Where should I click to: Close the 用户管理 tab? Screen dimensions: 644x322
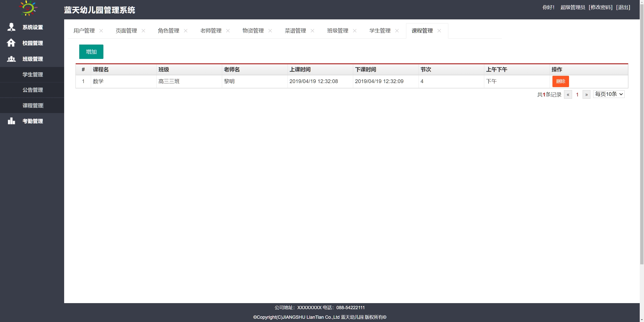[x=101, y=31]
